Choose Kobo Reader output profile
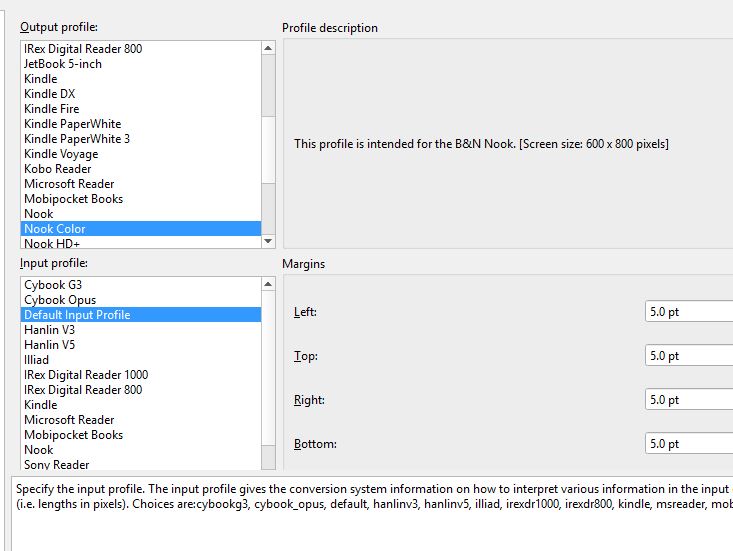Screen dimensions: 733x551 point(58,169)
